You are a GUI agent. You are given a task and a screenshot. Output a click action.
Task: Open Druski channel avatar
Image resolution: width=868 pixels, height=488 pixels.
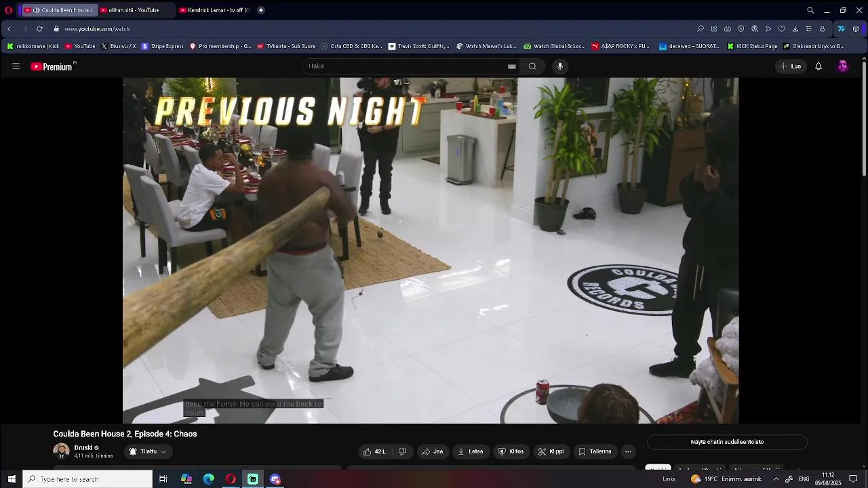61,451
